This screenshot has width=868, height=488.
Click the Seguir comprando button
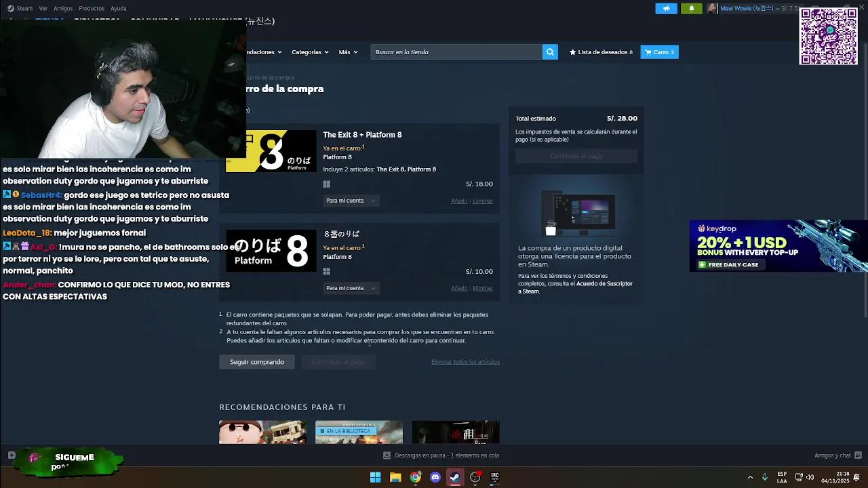257,362
